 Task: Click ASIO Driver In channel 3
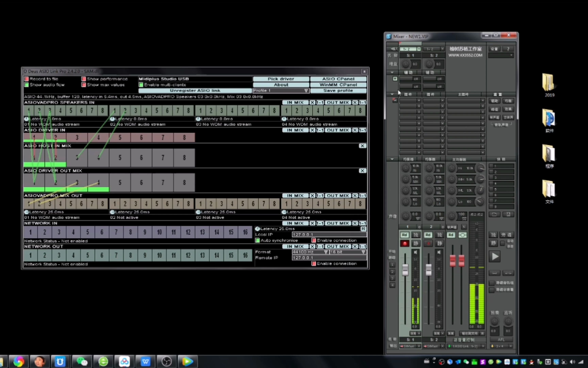point(77,137)
